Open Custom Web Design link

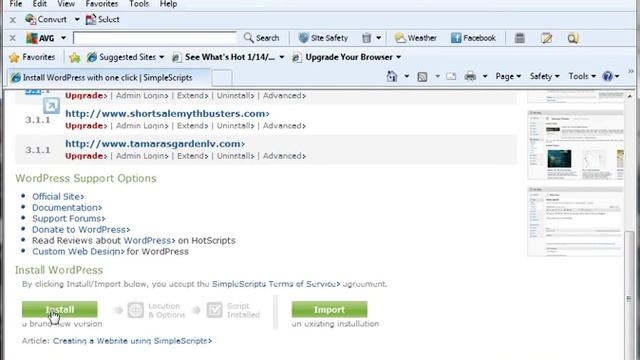tap(78, 251)
